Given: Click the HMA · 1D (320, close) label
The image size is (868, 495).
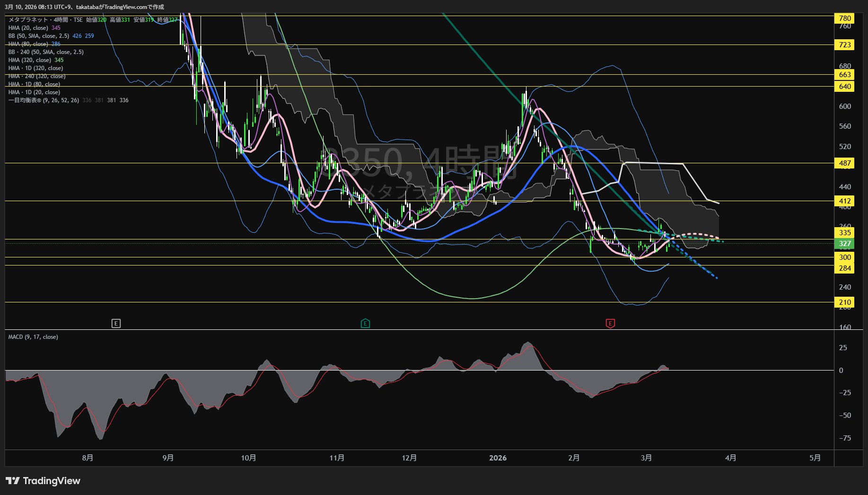Looking at the screenshot, I should coord(35,68).
